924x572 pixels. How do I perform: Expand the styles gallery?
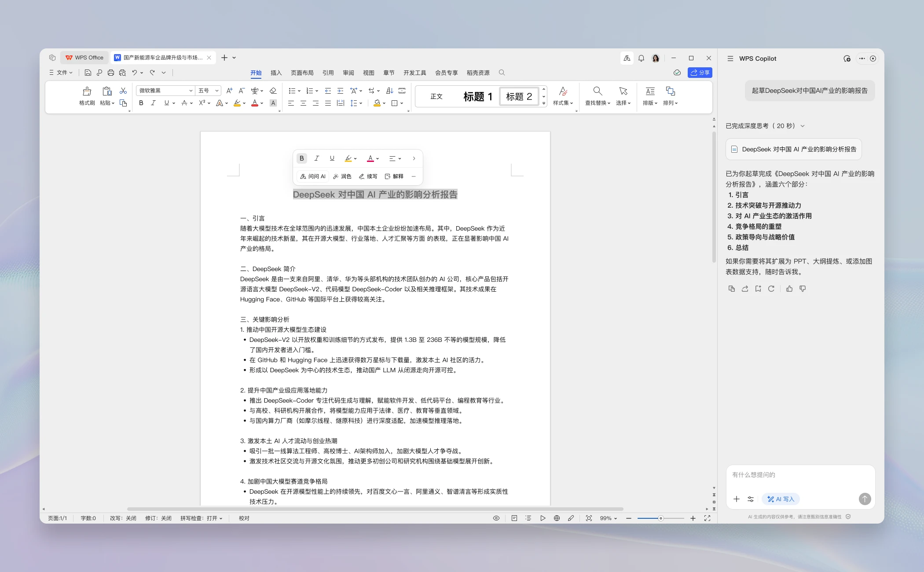click(x=544, y=103)
